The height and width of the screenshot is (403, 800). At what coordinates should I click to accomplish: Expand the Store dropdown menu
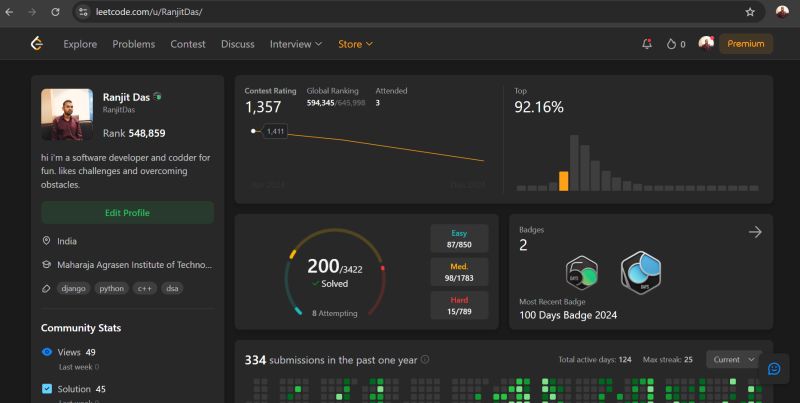[x=356, y=44]
